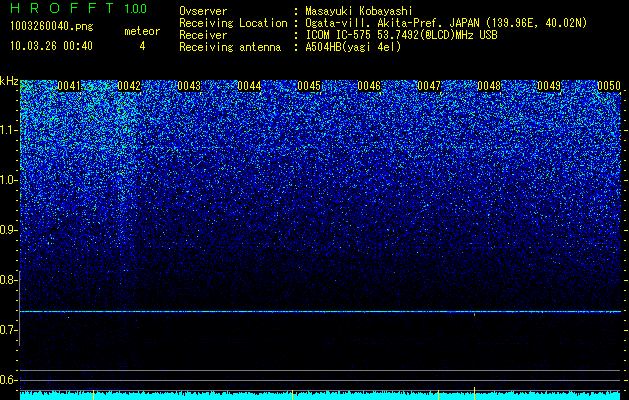Viewport: 629px width, 400px height.
Task: Click the Ogata-vill. Akita-Pref. JAPAN location text
Action: tap(446, 23)
